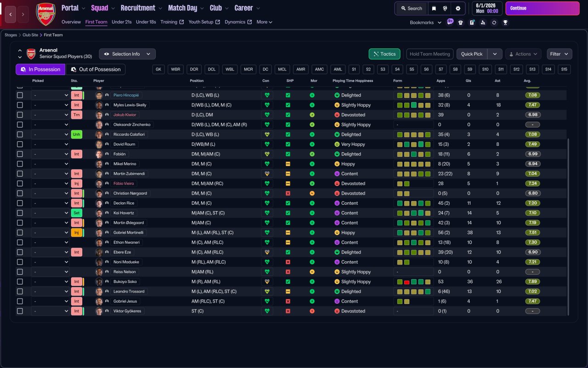Click the sharpness icon for Mikel Merino
This screenshot has height=368, width=588.
click(x=288, y=164)
